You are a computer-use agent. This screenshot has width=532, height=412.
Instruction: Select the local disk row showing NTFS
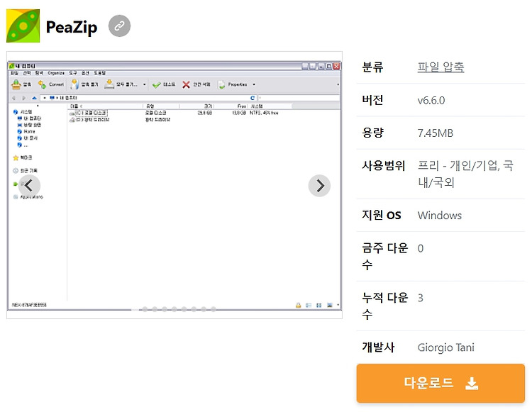pyautogui.click(x=173, y=113)
